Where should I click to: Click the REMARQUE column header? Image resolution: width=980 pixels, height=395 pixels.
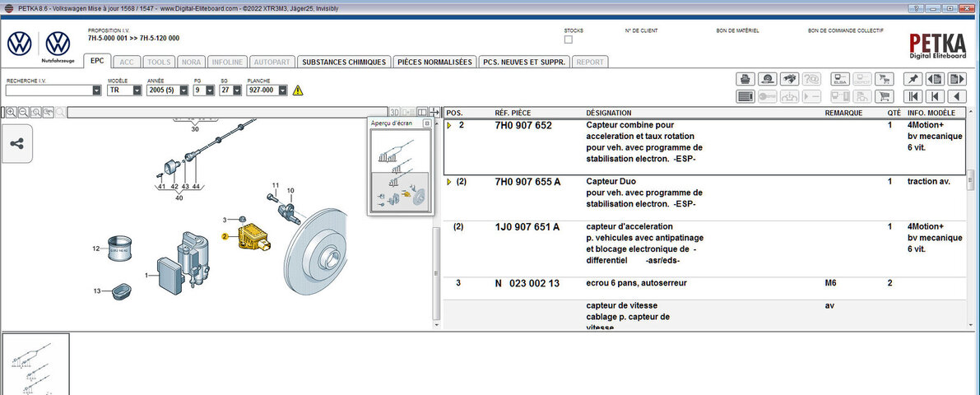point(843,113)
